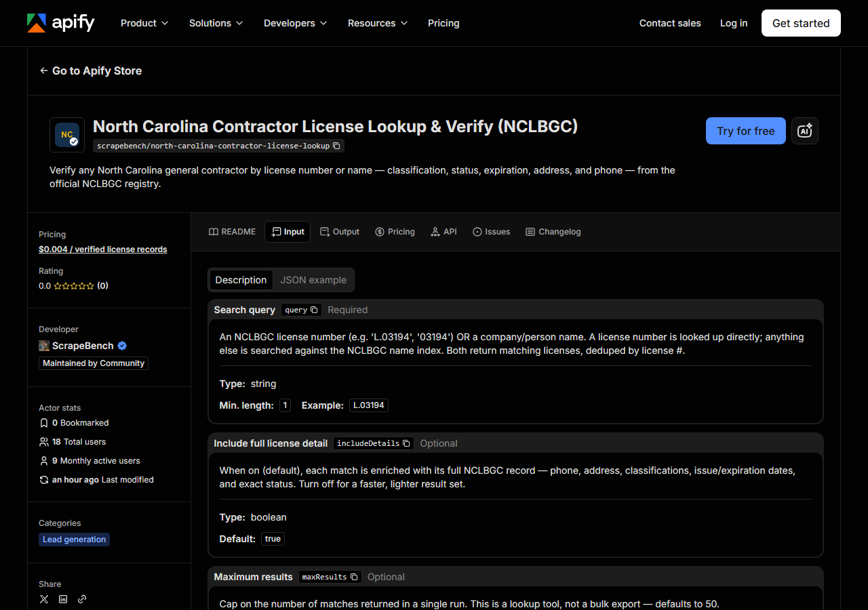Click the Bookmarked icon
This screenshot has height=610, width=868.
pos(44,423)
